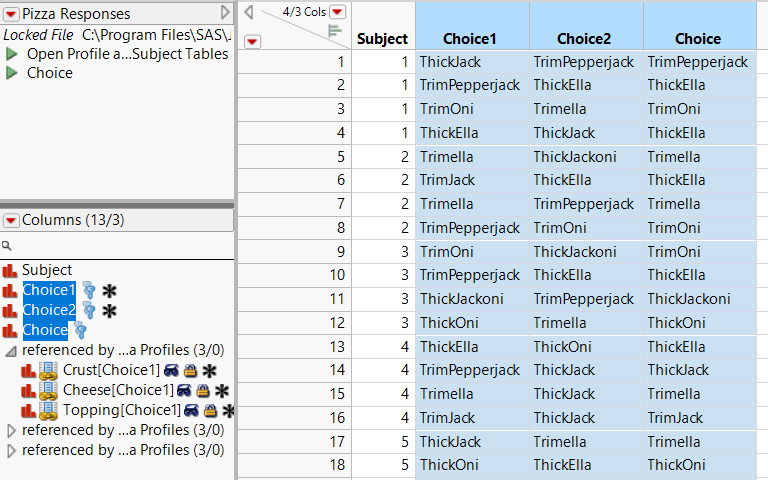768x480 pixels.
Task: Click the Cheese[Choice1] hidden mask icon
Action: 184,391
